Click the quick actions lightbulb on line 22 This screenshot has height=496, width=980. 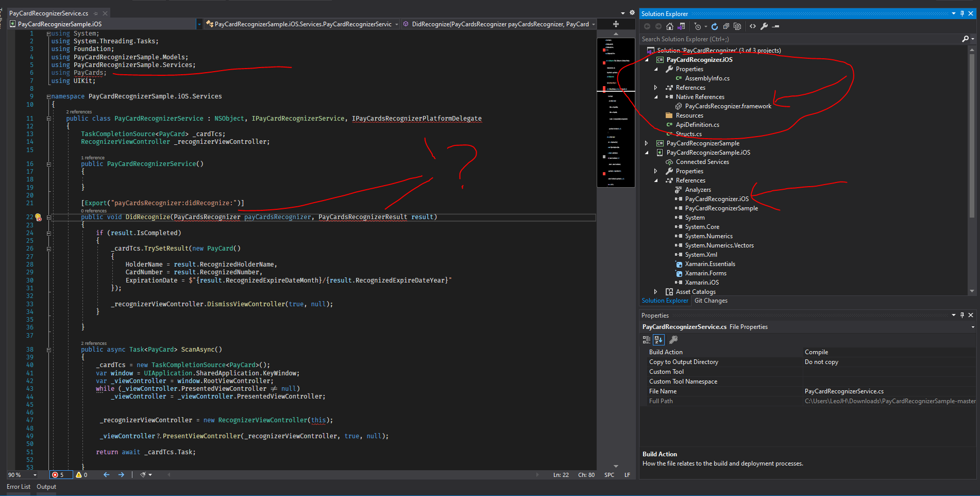tap(38, 217)
